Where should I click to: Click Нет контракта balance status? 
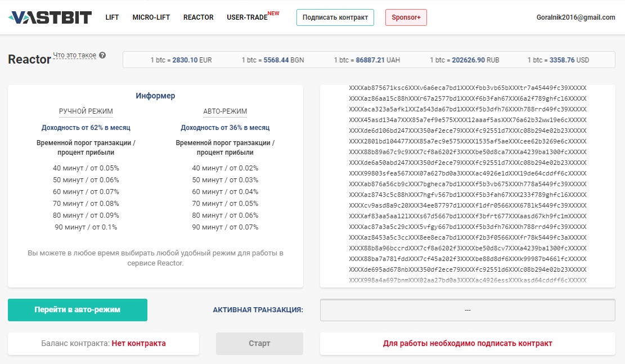click(x=138, y=343)
